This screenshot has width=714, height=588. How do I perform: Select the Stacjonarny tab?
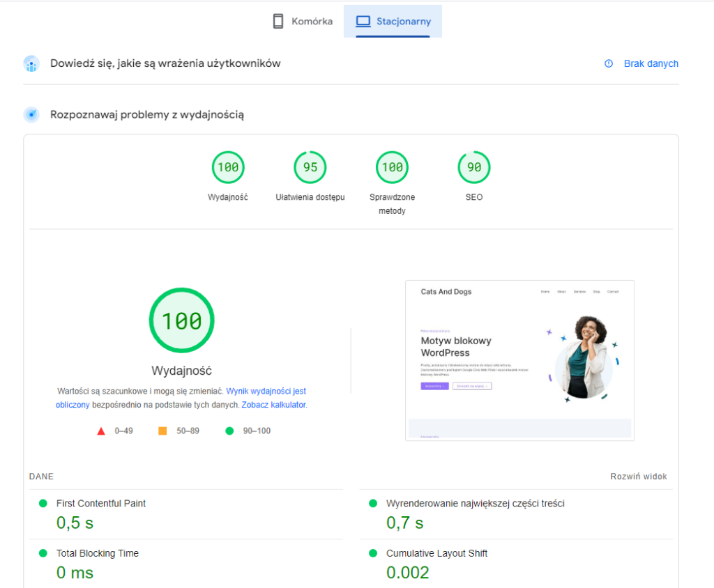coord(393,22)
